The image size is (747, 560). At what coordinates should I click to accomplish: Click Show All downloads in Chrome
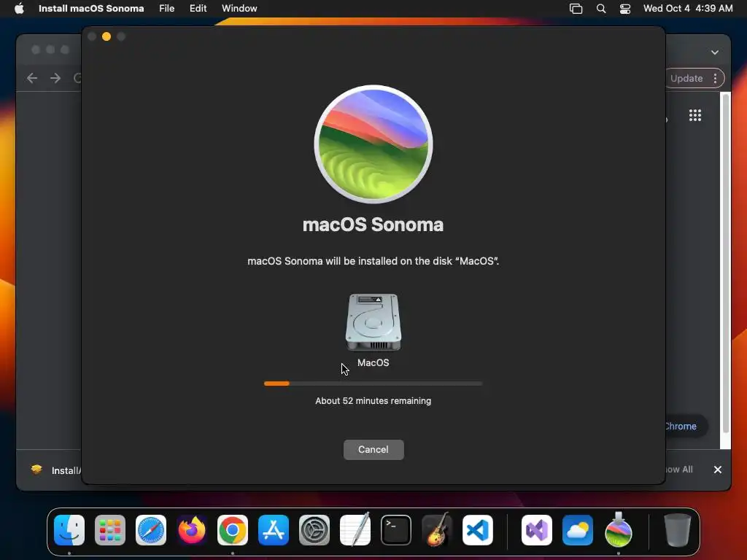click(679, 470)
